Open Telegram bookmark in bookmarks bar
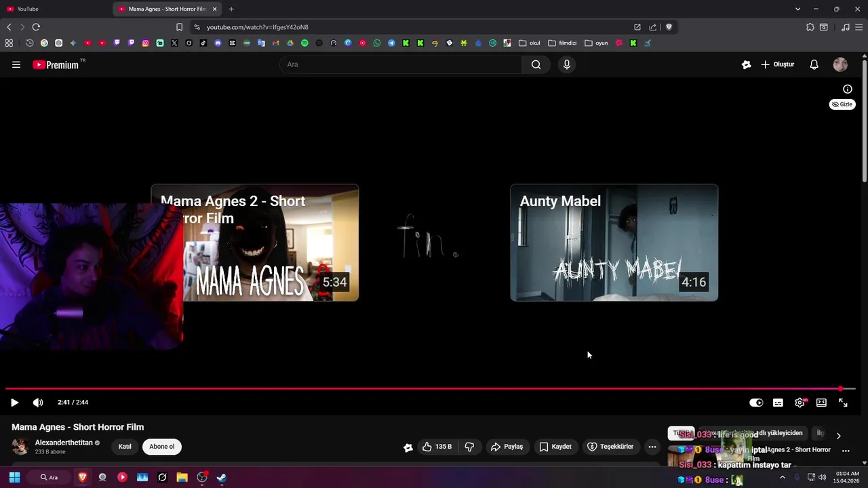Screen dimensions: 868x488 coord(391,43)
